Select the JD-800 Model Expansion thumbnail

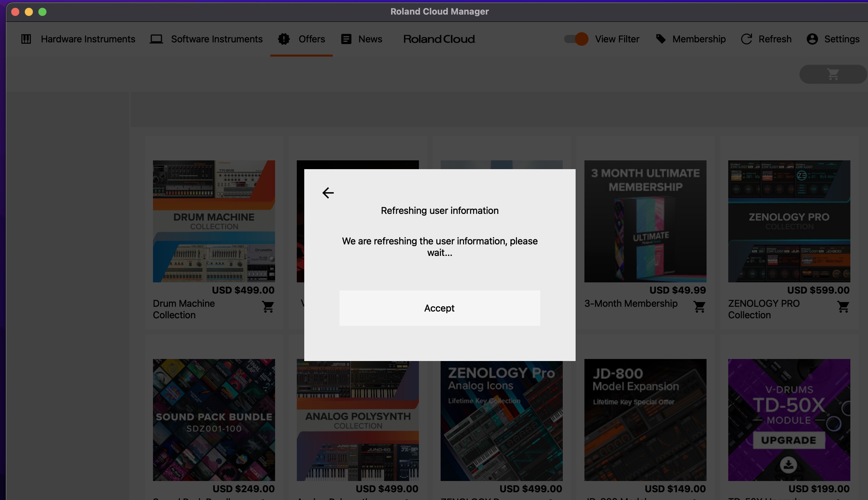pyautogui.click(x=645, y=420)
